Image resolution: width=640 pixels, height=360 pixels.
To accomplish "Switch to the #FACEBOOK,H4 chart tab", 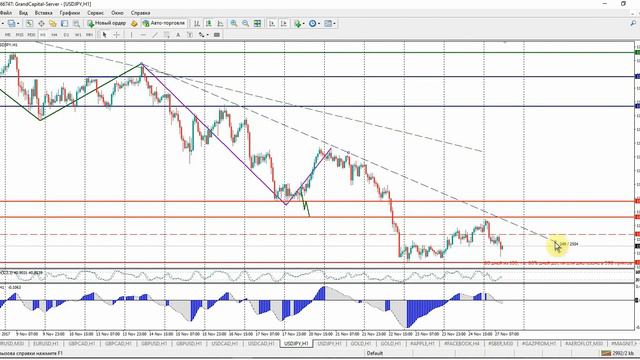I will [461, 344].
